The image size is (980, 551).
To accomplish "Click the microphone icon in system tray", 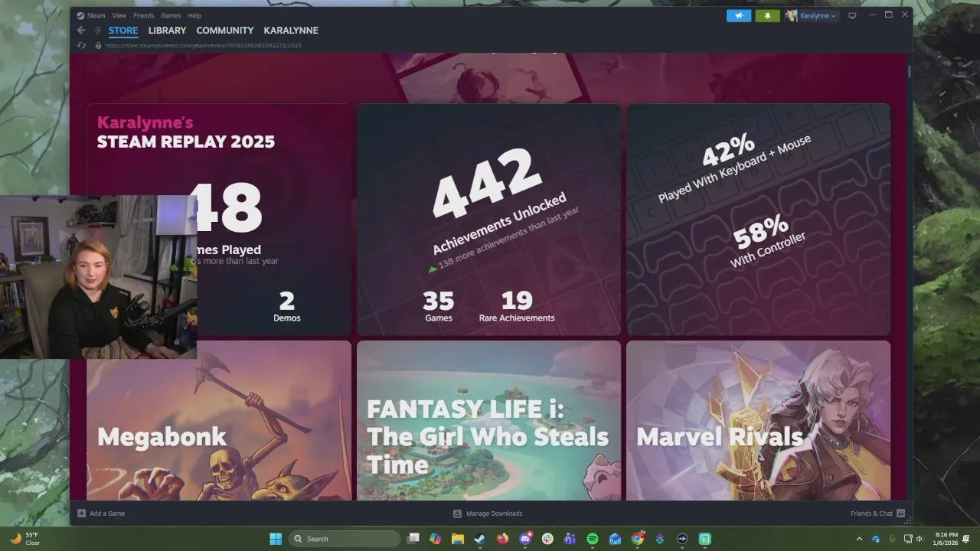I will point(891,539).
